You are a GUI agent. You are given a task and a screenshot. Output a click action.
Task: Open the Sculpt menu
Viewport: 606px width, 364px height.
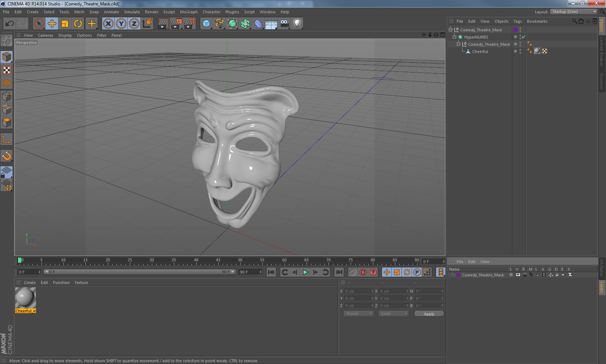[169, 12]
